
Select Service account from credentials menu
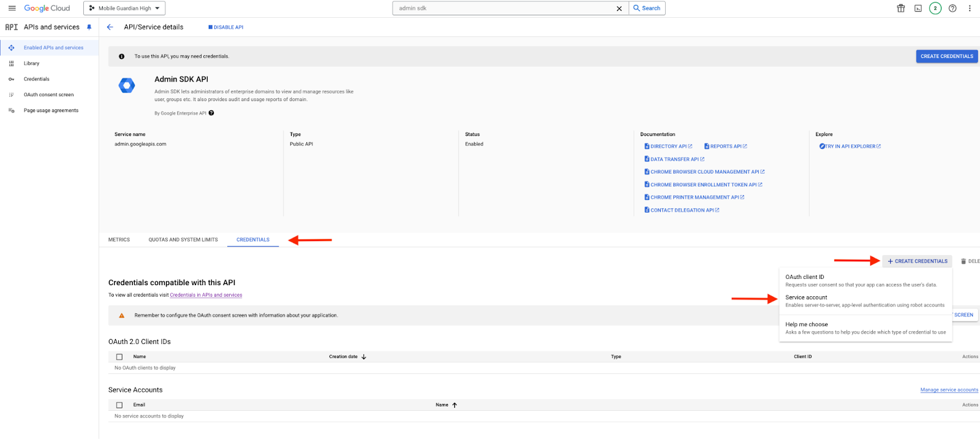click(806, 297)
